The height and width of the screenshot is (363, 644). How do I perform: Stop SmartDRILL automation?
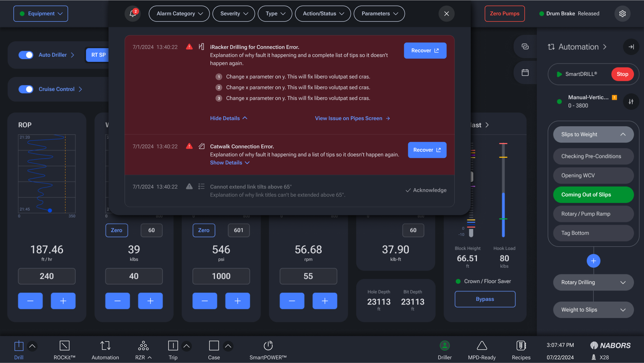622,74
